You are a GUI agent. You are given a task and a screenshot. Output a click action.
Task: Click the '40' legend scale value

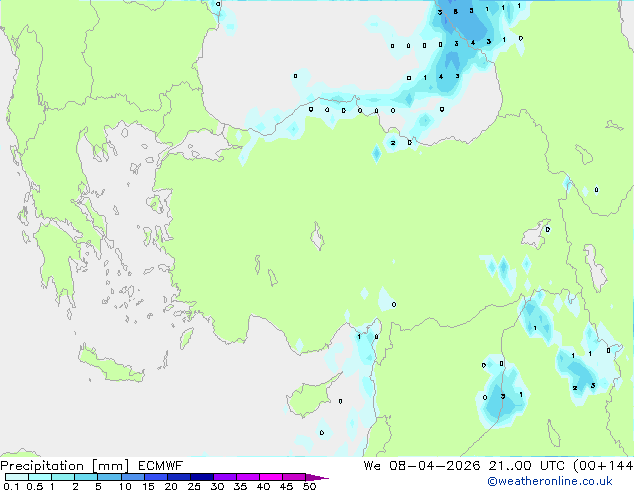pyautogui.click(x=263, y=486)
